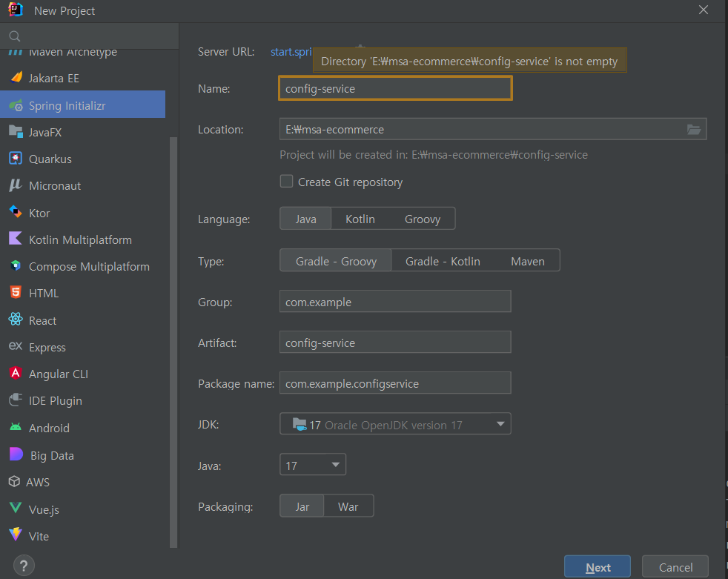Set language to Java
This screenshot has width=728, height=579.
[x=305, y=219]
